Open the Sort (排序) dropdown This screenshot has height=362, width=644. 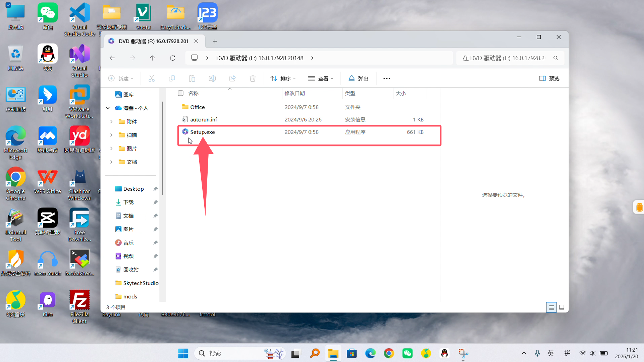pyautogui.click(x=283, y=78)
